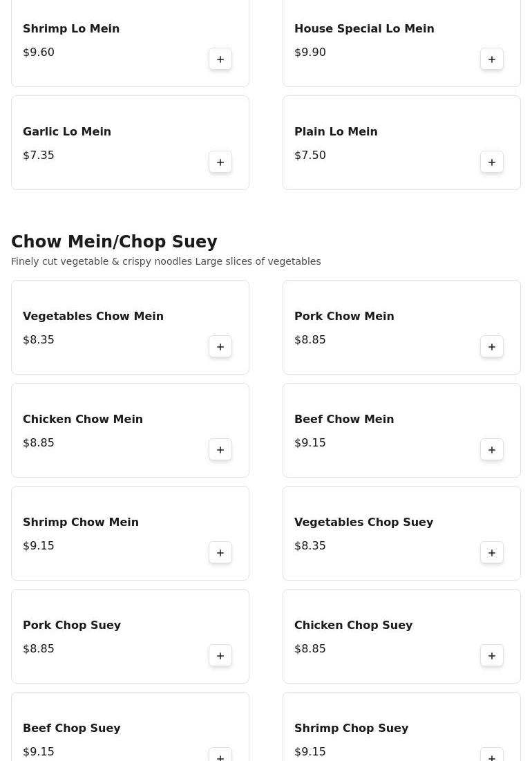Open the Vegetables Chow Mein item title
This screenshot has height=761, width=532.
(93, 316)
